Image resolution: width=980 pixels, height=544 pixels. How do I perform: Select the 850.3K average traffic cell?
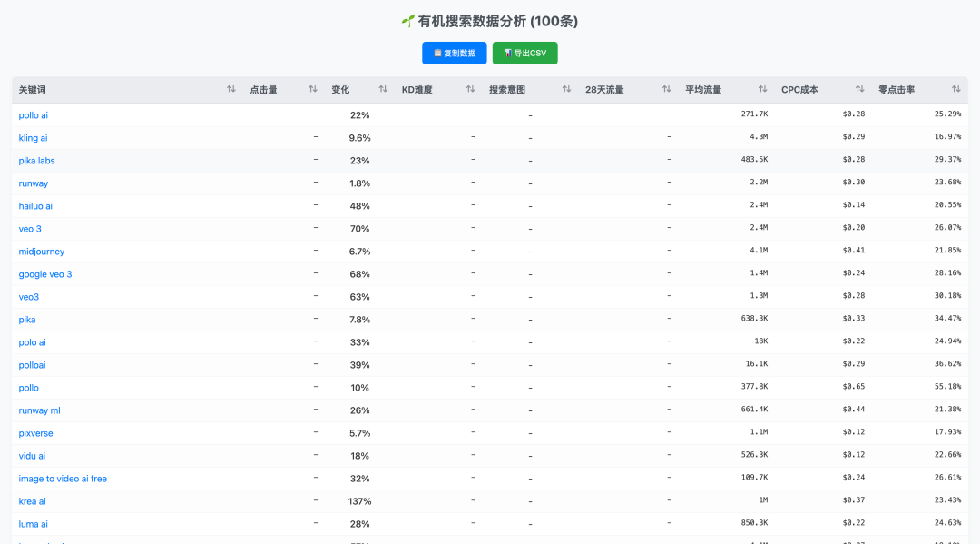click(754, 523)
